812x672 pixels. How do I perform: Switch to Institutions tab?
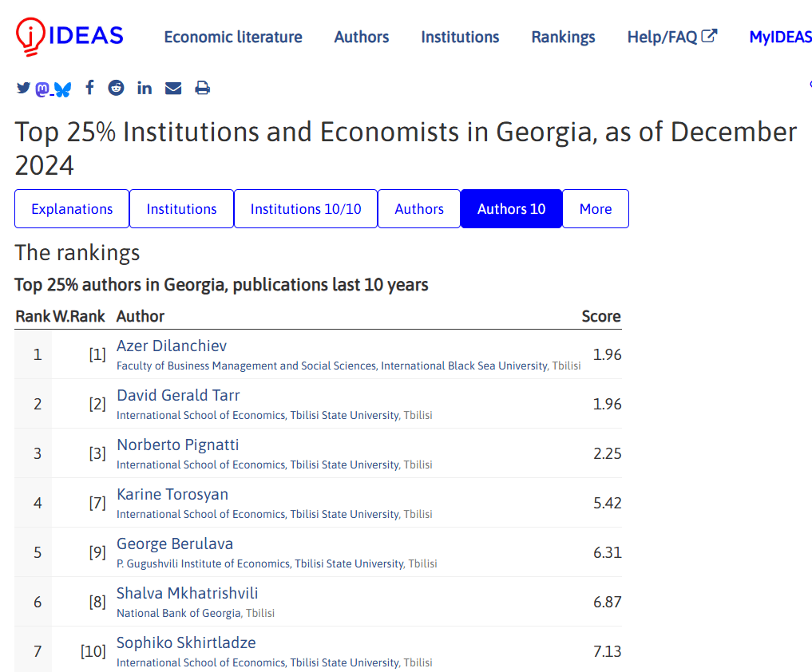point(181,208)
